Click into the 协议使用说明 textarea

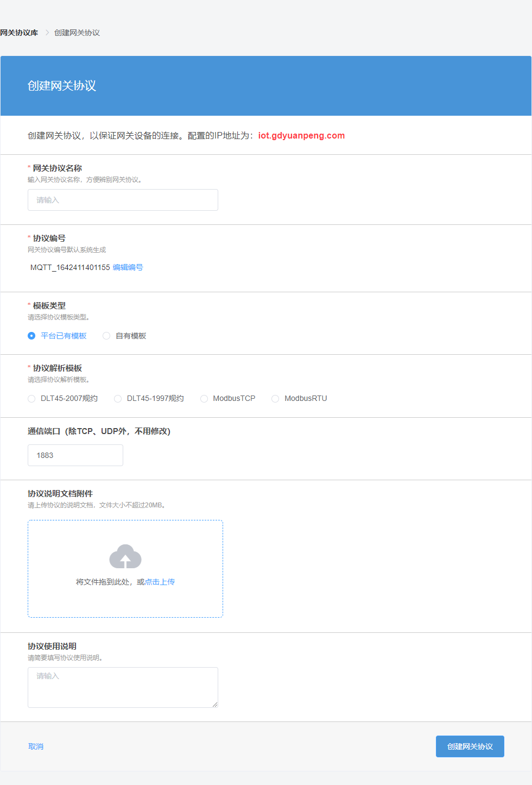(x=123, y=687)
